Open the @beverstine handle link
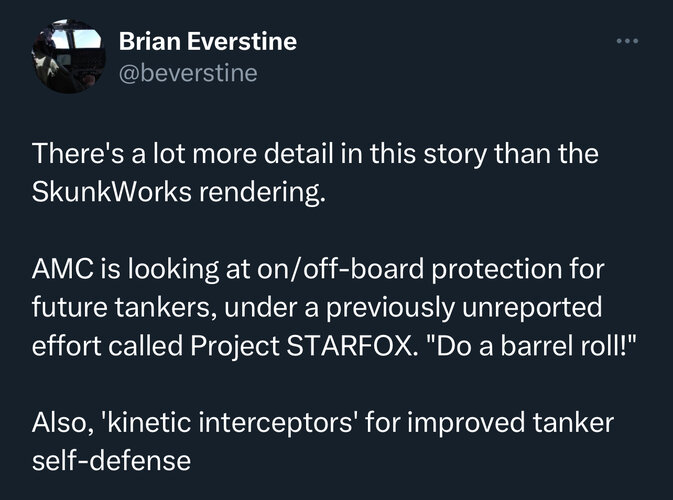The height and width of the screenshot is (500, 673). (x=188, y=73)
